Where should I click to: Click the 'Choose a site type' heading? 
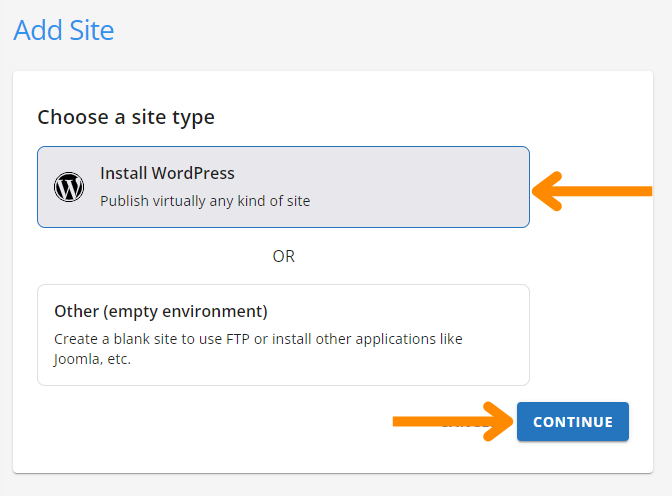tap(126, 117)
